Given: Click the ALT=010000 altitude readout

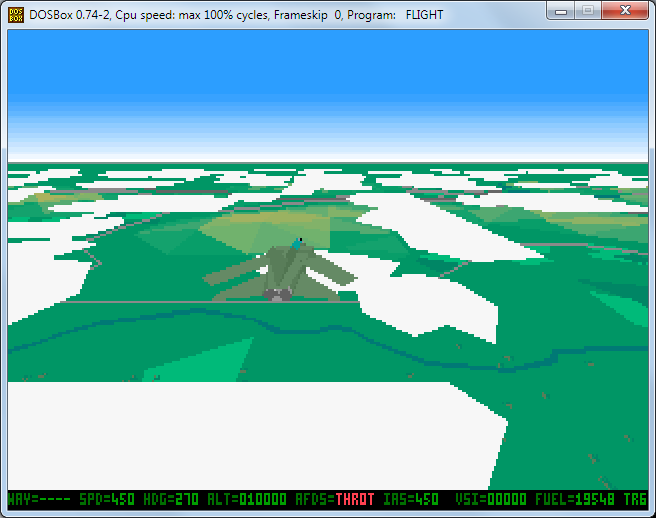Looking at the screenshot, I should (x=246, y=499).
